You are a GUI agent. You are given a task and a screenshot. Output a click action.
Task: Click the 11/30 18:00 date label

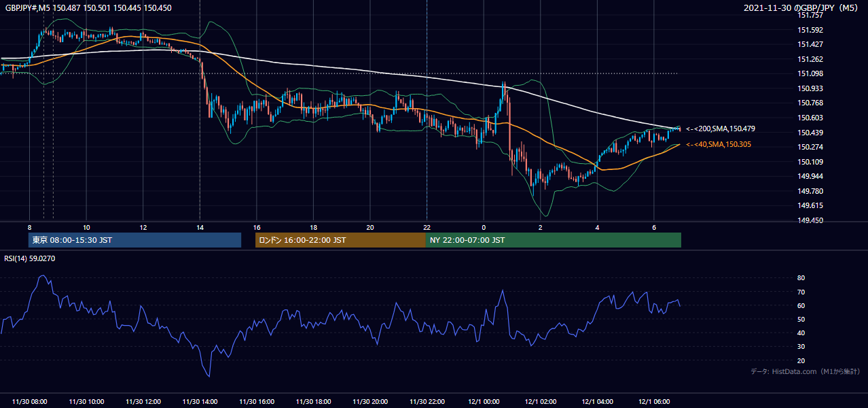[x=314, y=402]
